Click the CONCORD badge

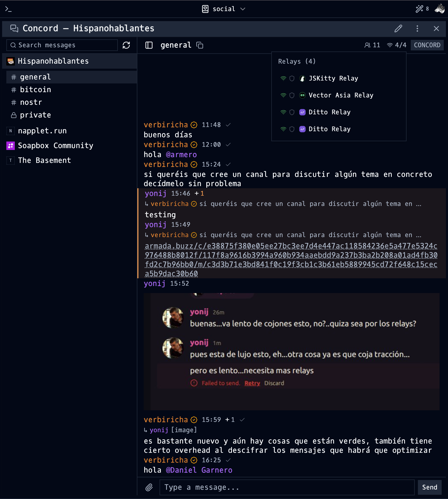[427, 45]
